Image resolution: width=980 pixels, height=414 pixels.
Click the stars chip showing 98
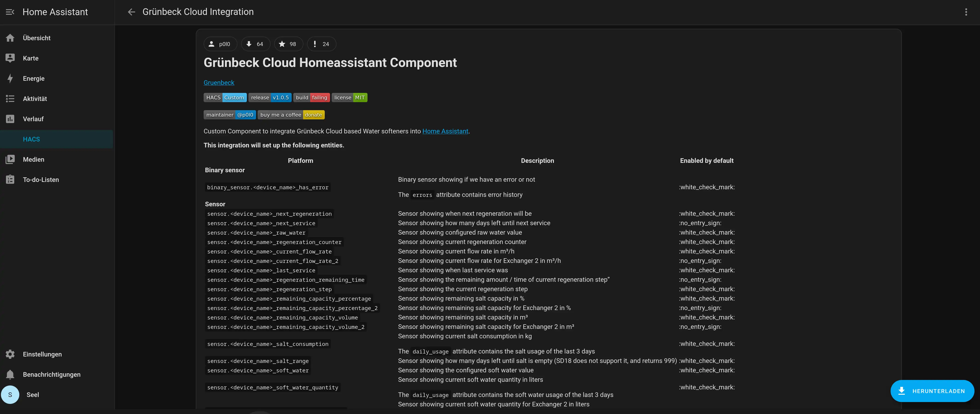click(288, 44)
